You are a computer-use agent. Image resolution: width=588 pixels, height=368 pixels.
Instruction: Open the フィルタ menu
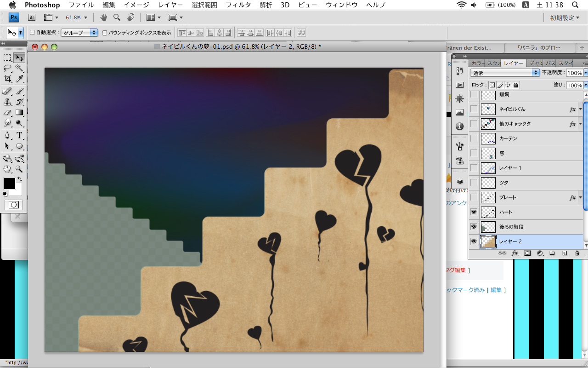pyautogui.click(x=238, y=5)
